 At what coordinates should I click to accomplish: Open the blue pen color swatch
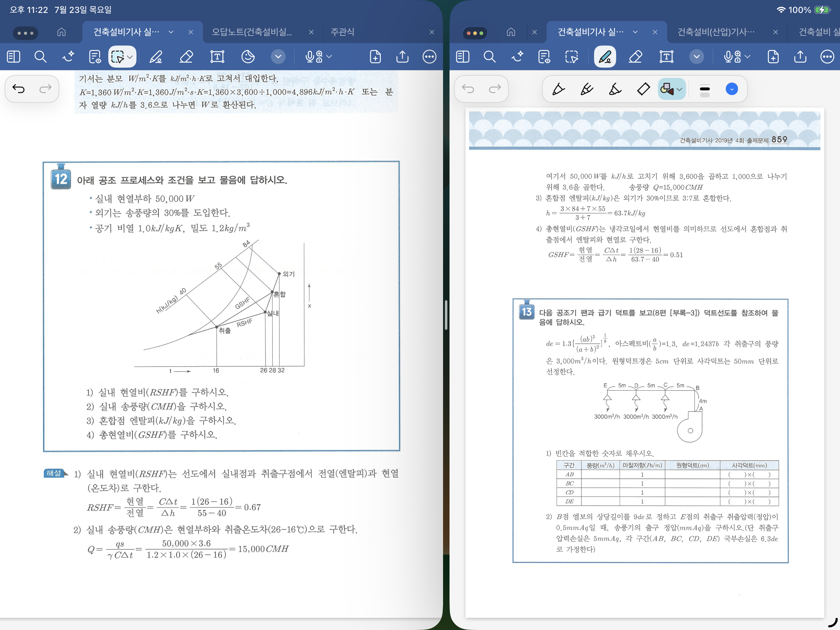tap(732, 89)
